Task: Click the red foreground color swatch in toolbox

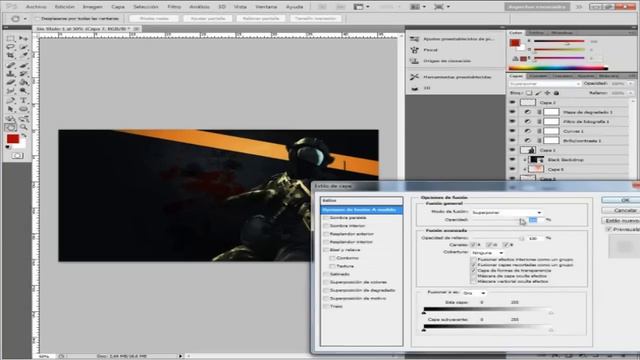Action: click(13, 139)
